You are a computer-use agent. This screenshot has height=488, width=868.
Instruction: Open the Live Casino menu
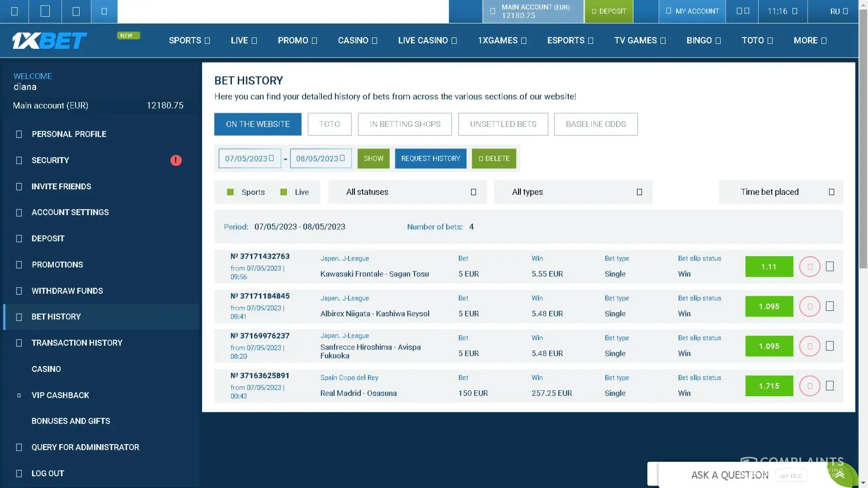[x=427, y=41]
